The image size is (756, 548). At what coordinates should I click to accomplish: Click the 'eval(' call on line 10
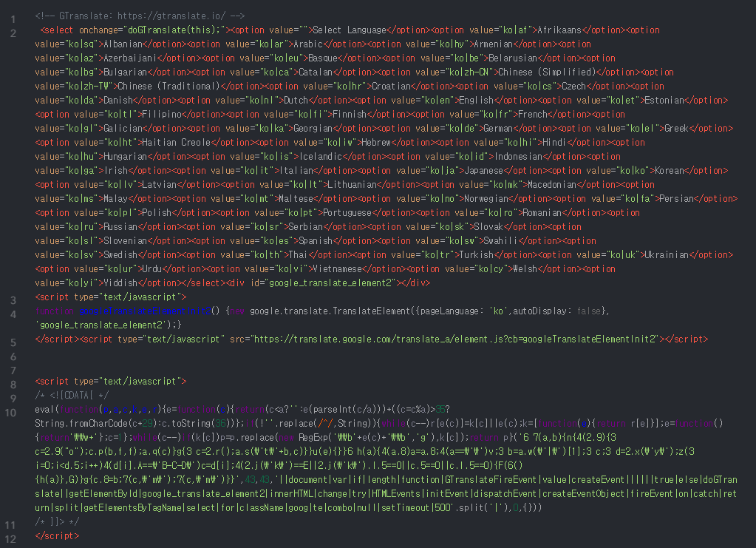tap(47, 409)
